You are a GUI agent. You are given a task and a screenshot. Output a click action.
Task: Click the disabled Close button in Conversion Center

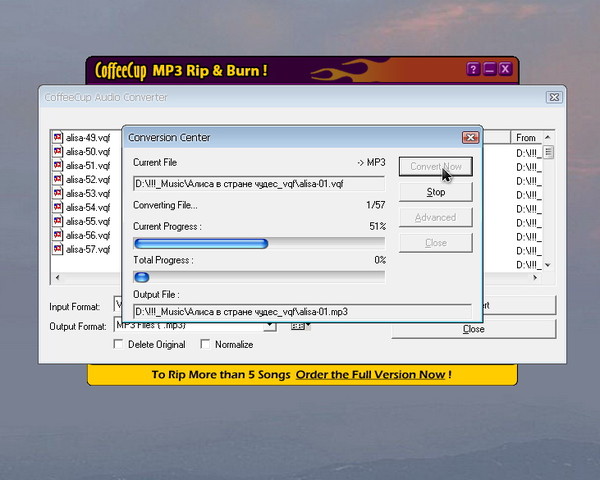[435, 243]
